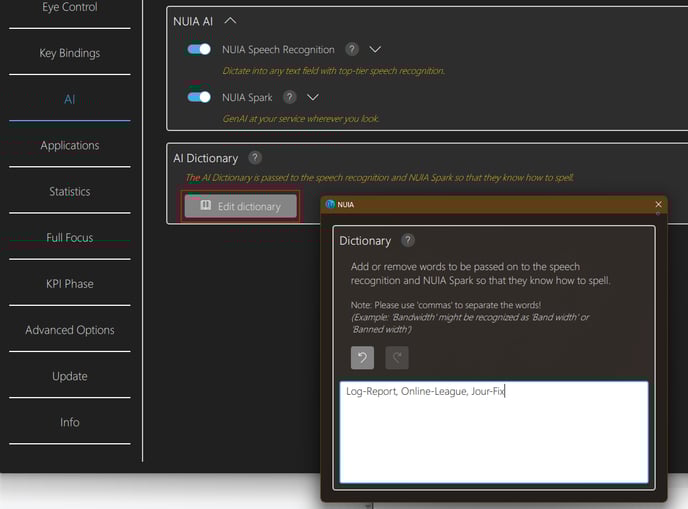688x509 pixels.
Task: Click the 'Note: Please use commas' text
Action: 446,305
